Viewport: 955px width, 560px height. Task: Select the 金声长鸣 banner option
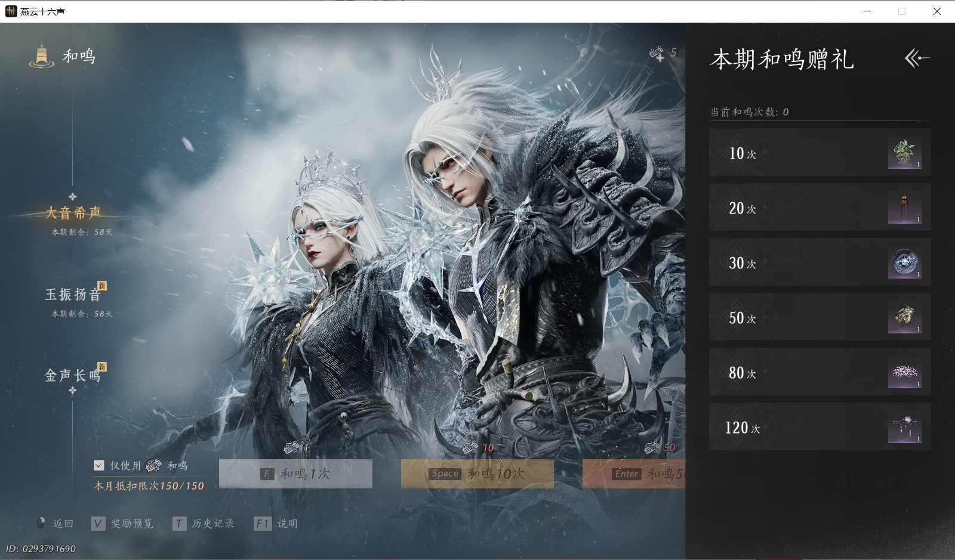pos(72,375)
